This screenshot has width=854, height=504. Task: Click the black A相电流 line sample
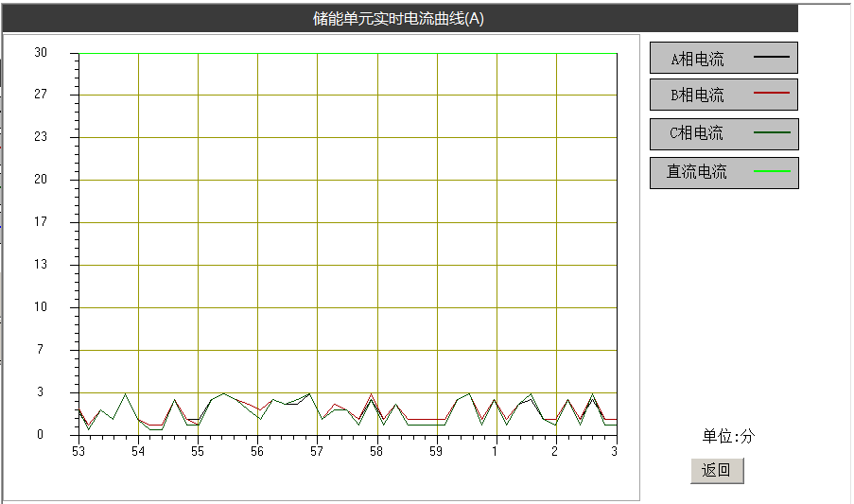pos(771,58)
